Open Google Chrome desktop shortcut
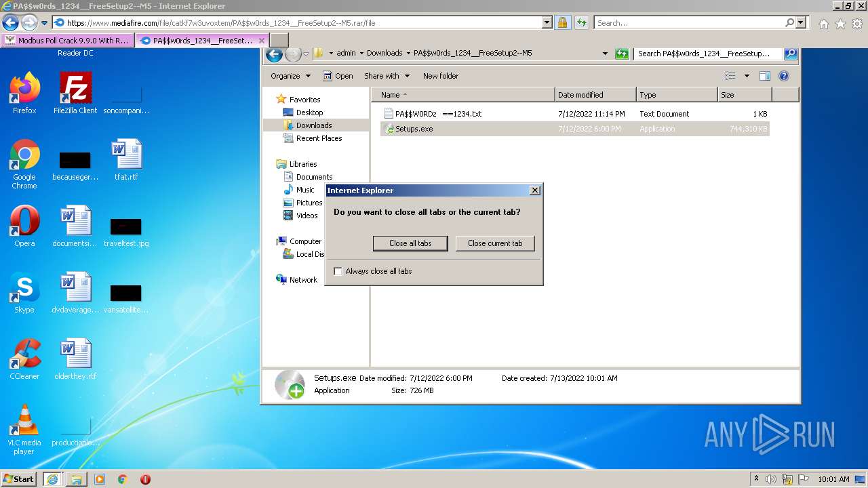This screenshot has height=488, width=868. click(24, 164)
